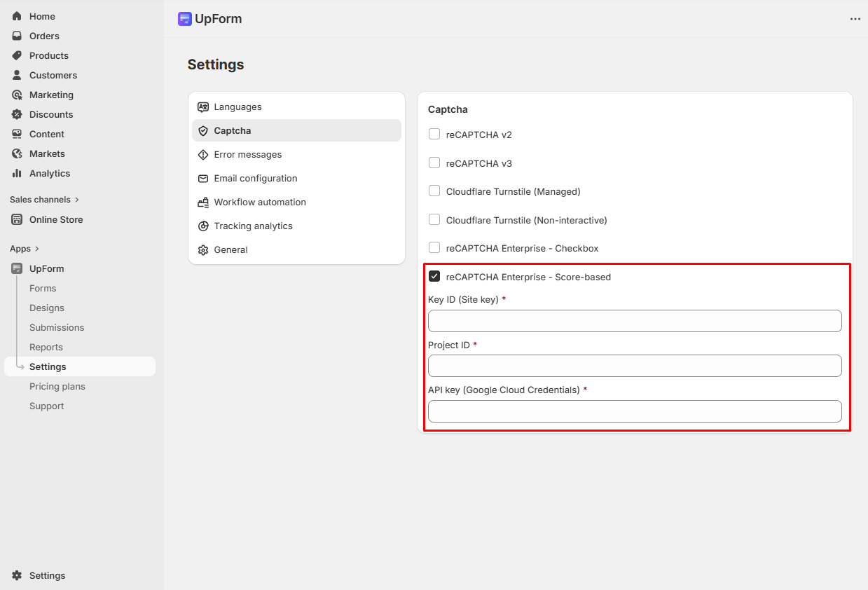This screenshot has height=590, width=868.
Task: Go to Forms under UpForm
Action: point(43,288)
